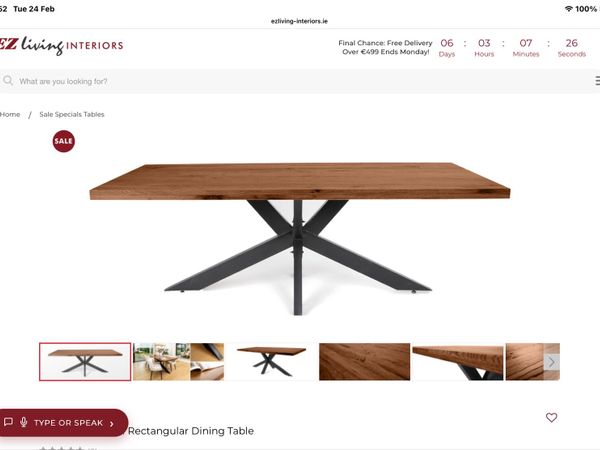Select the first front-view table thumbnail

point(85,362)
